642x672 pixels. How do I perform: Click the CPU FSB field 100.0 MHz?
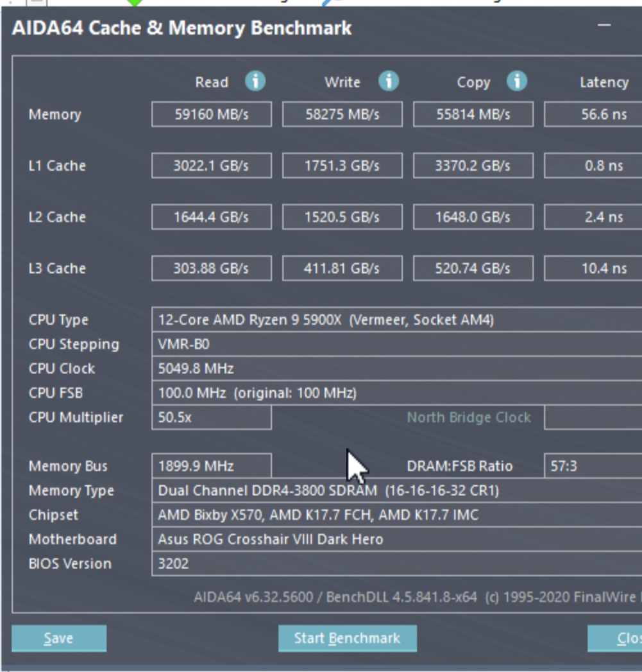pos(397,393)
